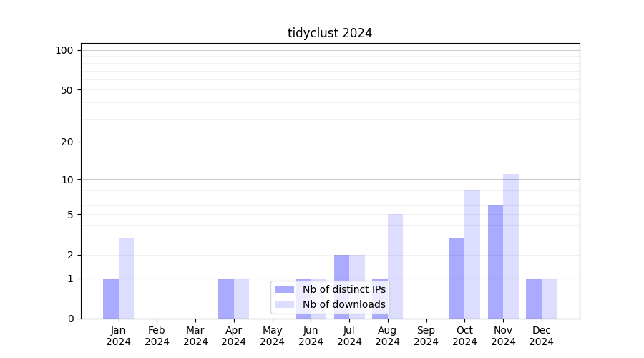Viewport: 644px width, 358px height.
Task: Select the October downloads bar
Action: click(472, 254)
